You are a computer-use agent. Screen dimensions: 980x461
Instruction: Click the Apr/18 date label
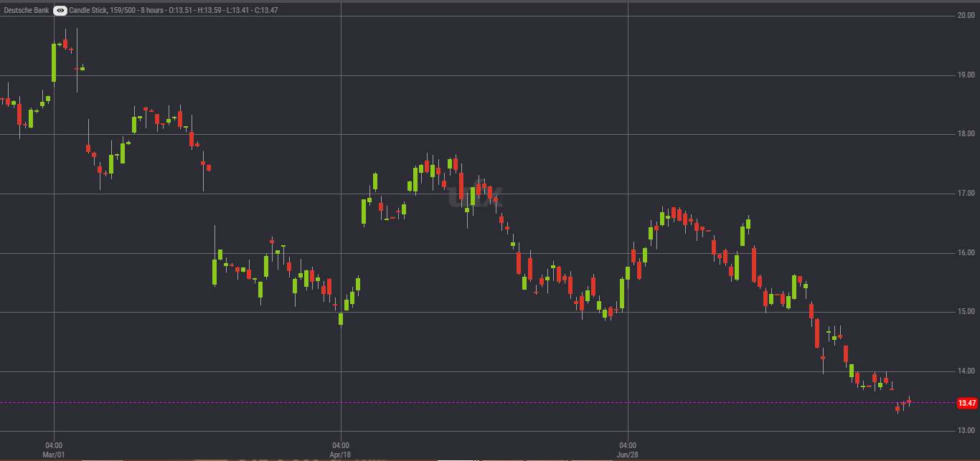341,455
